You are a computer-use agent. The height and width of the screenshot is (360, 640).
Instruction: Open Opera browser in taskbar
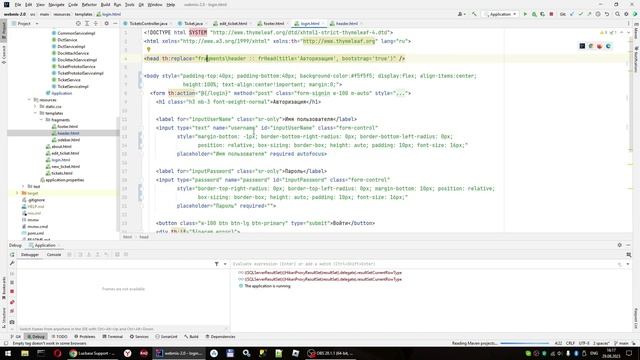pyautogui.click(x=58, y=353)
